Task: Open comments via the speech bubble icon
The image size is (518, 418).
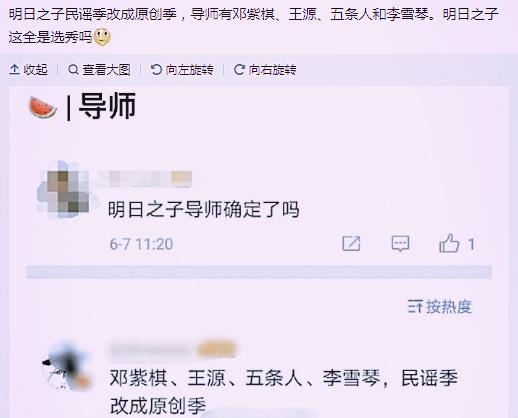Action: click(x=400, y=244)
